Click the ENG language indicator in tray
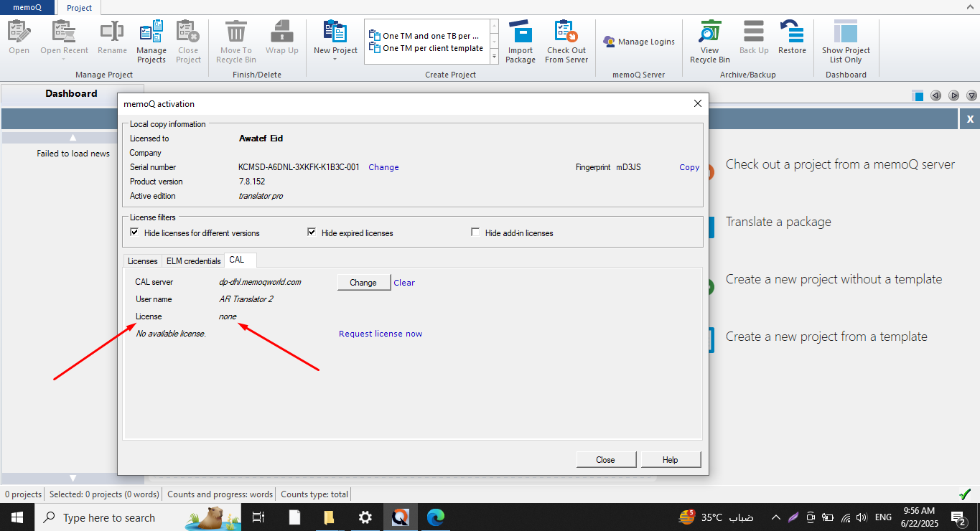 883,517
